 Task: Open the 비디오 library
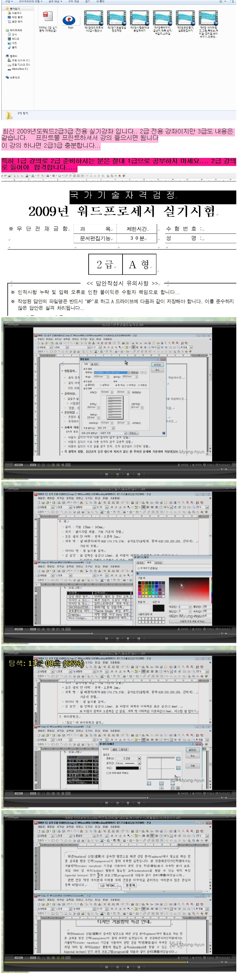tap(13, 39)
